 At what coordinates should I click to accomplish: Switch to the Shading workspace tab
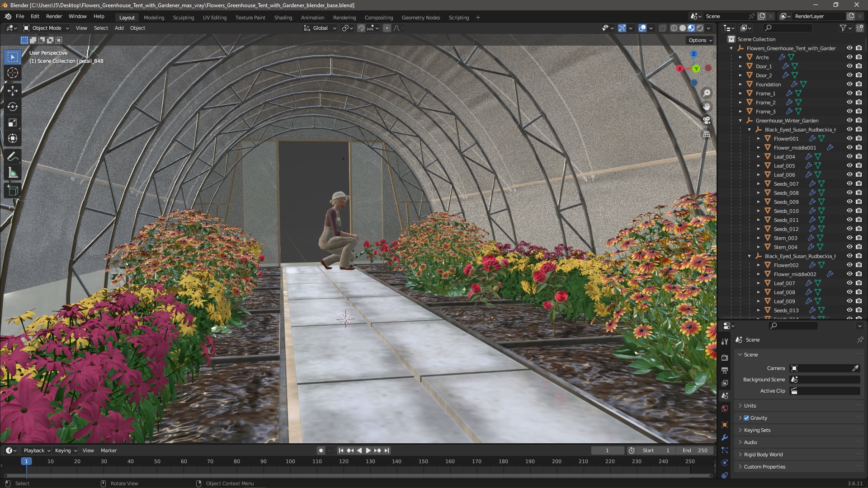coord(283,18)
